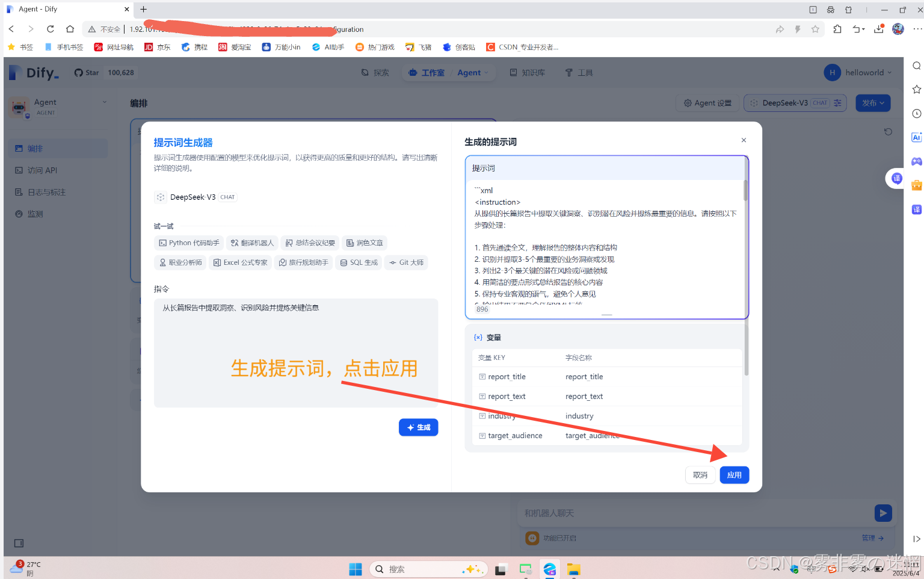The image size is (924, 579).
Task: Choose the 润色文章 template chip
Action: (365, 243)
